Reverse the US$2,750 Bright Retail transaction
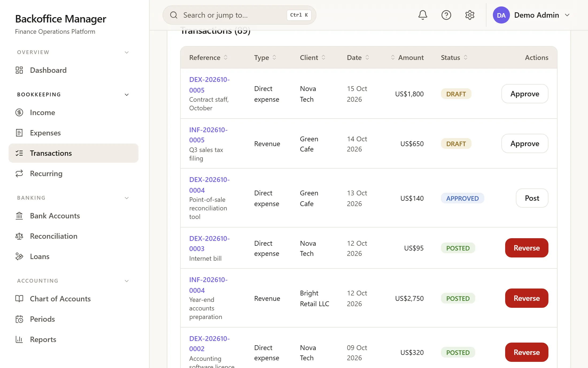Screen dimensions: 588x368 pyautogui.click(x=527, y=298)
